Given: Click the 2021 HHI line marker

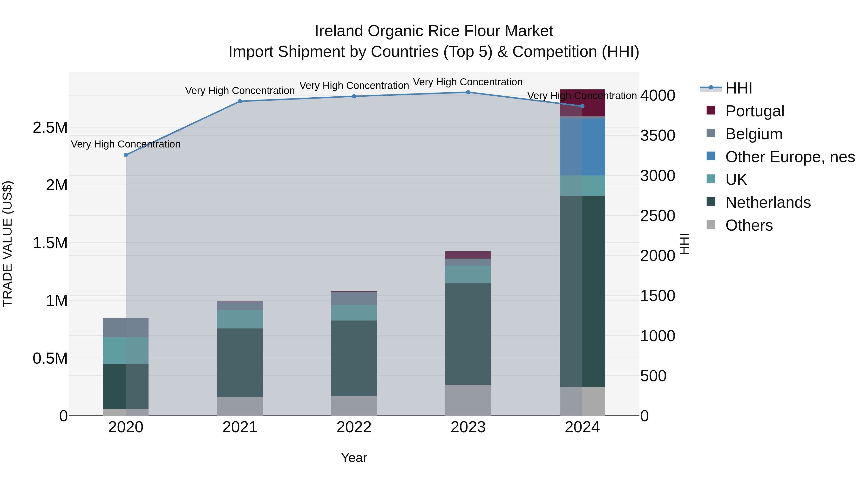Looking at the screenshot, I should (x=240, y=101).
